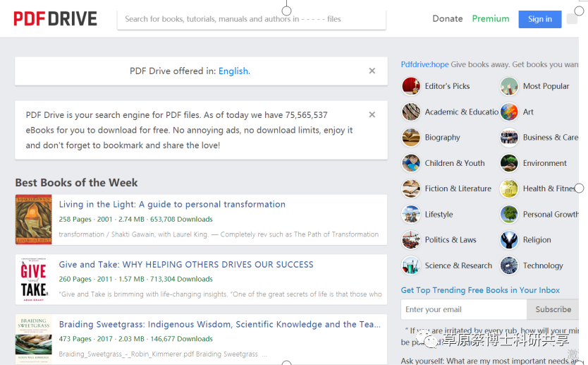Open Braiding Sweetgrass book title

(220, 325)
